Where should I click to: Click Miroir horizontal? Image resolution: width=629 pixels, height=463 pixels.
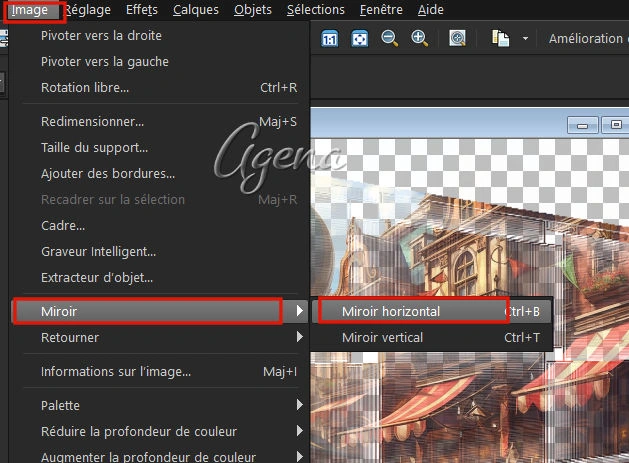tap(432, 311)
